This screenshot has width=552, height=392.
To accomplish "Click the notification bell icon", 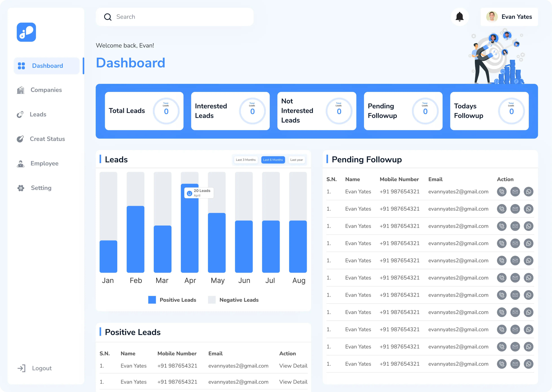I will click(x=460, y=16).
